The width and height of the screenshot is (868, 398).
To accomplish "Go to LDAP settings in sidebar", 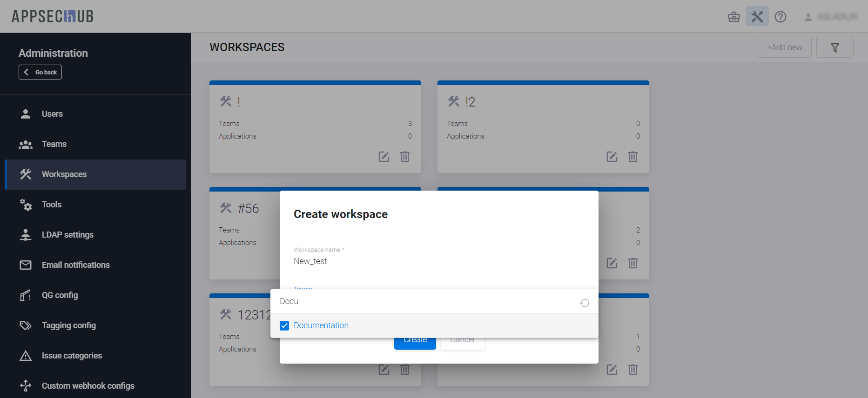I will [67, 235].
